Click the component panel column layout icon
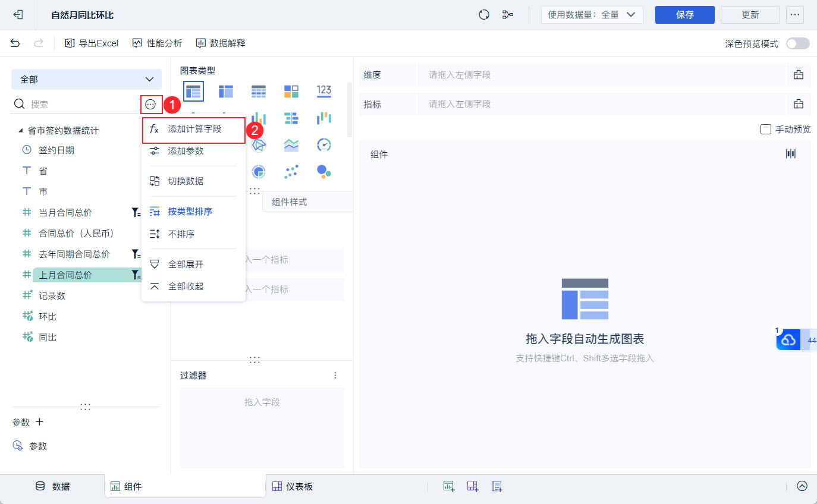Viewport: 817px width, 504px height. (x=790, y=154)
